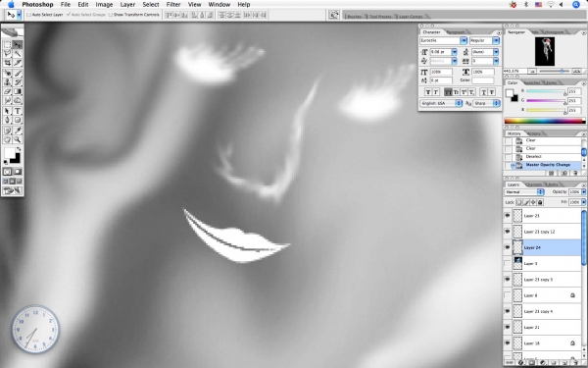Viewport: 588px width, 368px height.
Task: Open the Select menu
Action: (x=151, y=5)
